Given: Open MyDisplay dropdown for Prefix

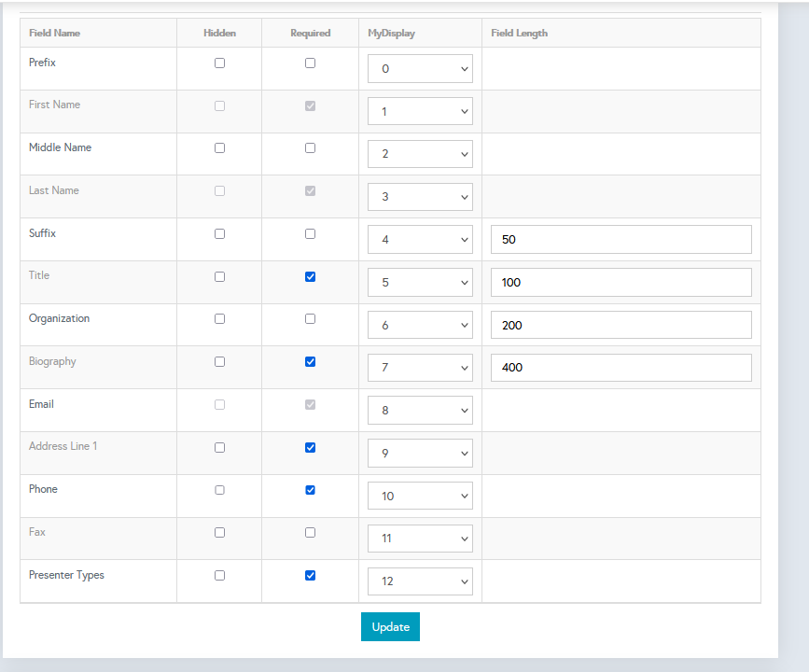Looking at the screenshot, I should (420, 69).
